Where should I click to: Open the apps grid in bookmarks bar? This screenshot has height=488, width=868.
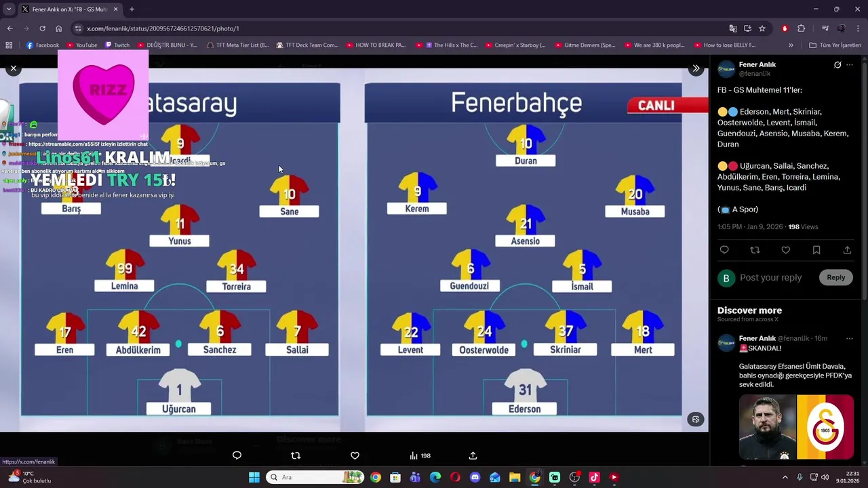(9, 45)
